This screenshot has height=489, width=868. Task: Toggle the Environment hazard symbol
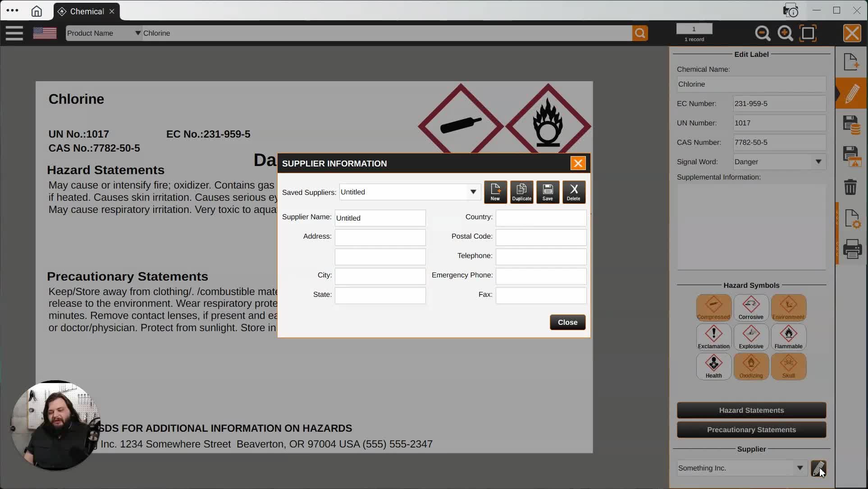[x=788, y=308]
